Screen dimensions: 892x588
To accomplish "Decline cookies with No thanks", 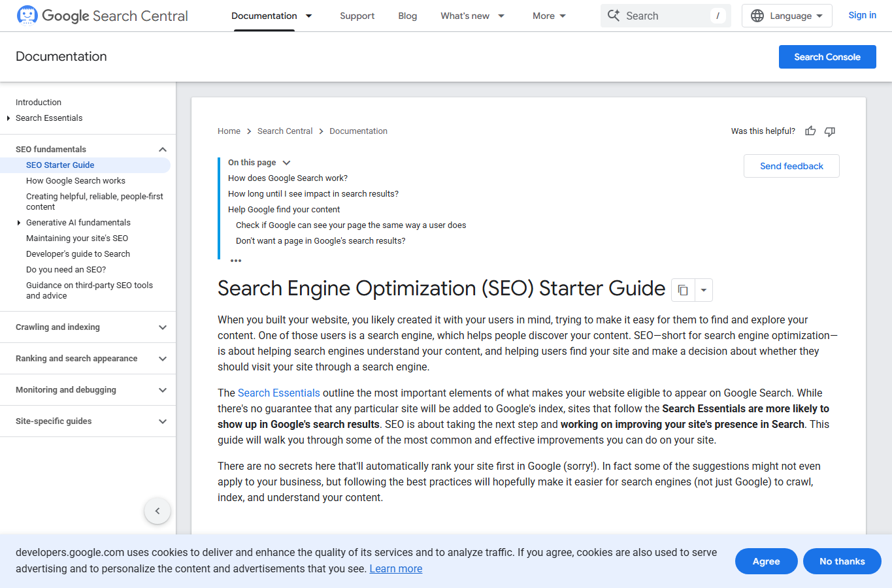I will (x=842, y=561).
